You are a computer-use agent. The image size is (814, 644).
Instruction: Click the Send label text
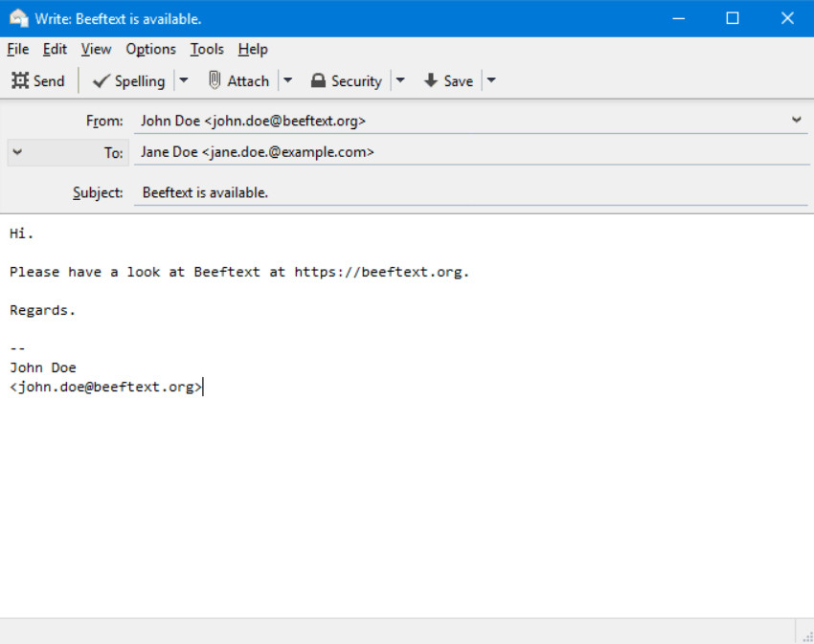[49, 81]
